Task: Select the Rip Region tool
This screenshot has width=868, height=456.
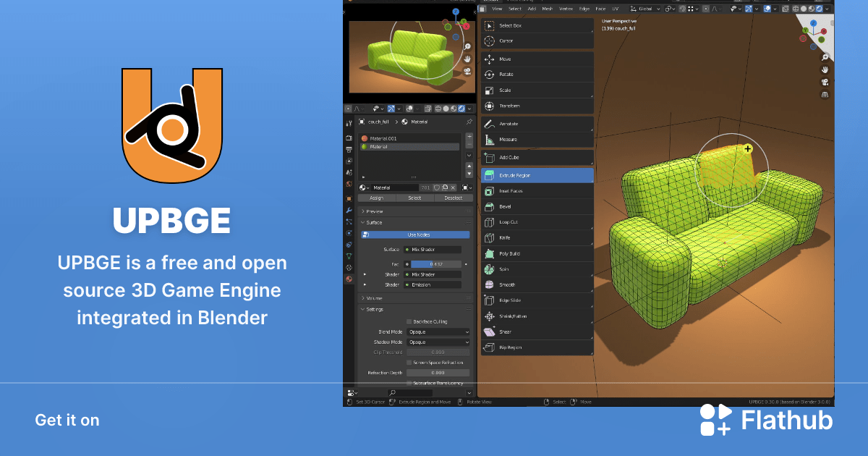Action: [x=537, y=347]
